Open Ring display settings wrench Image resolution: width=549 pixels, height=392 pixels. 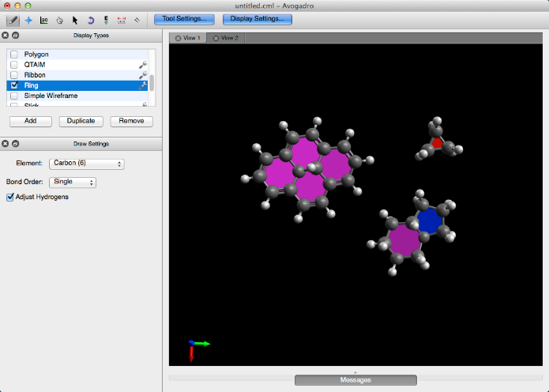pos(143,85)
